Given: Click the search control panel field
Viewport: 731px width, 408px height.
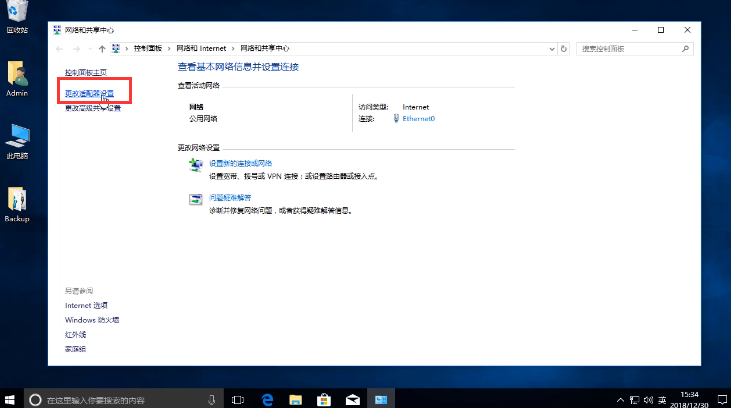Looking at the screenshot, I should click(634, 48).
